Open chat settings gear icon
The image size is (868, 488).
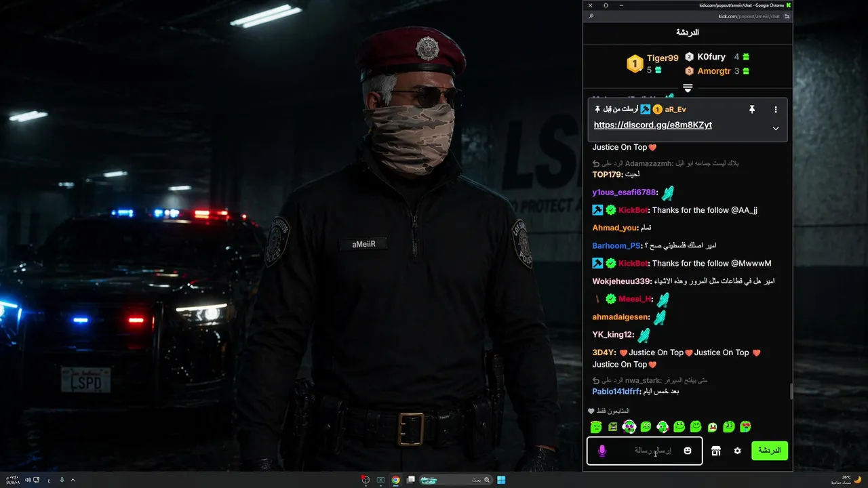point(738,451)
